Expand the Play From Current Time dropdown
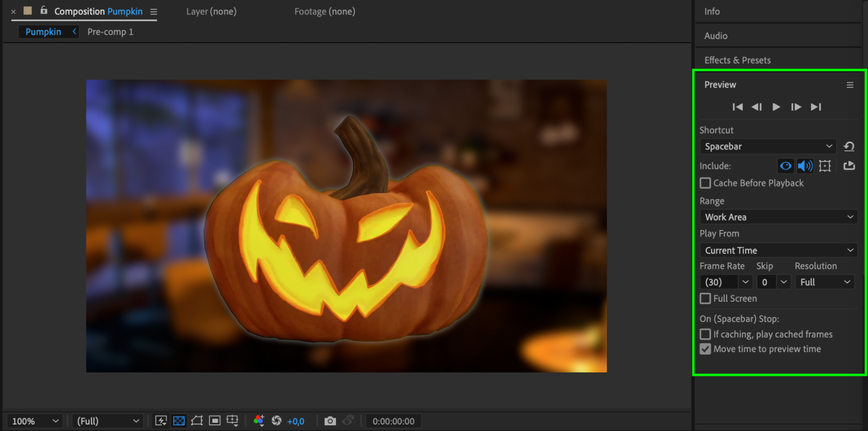The height and width of the screenshot is (431, 868). (778, 250)
